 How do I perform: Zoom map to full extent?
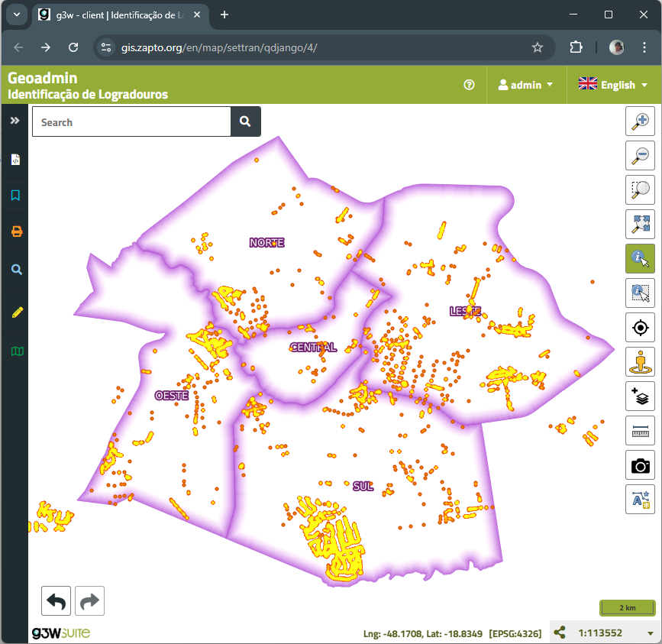coord(640,224)
